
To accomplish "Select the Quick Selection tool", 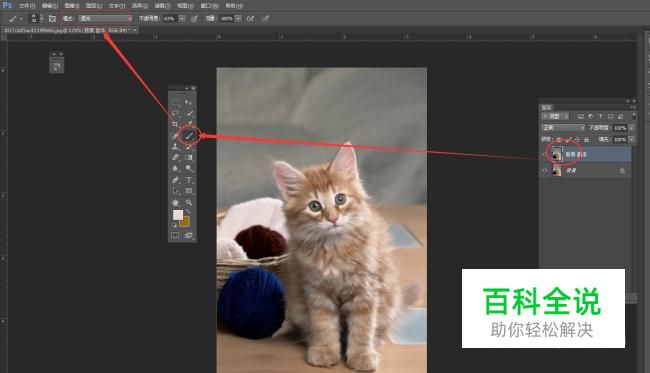I will click(189, 113).
